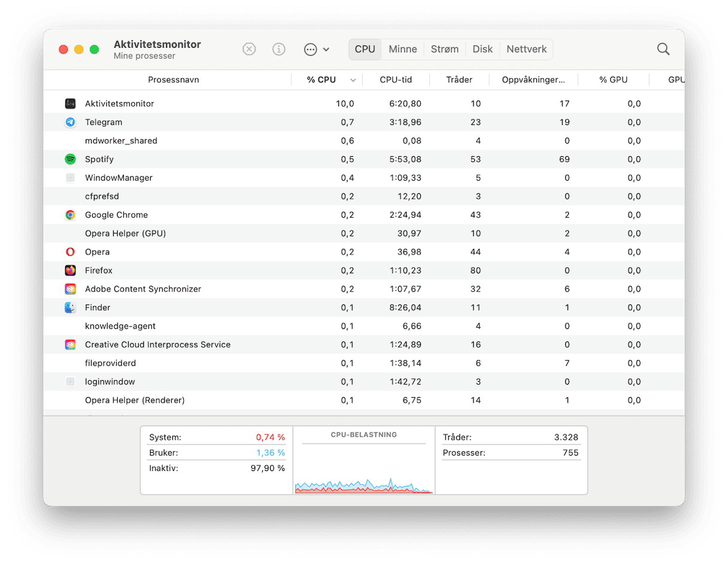Toggle sort order on % CPU column
Viewport: 728px width, 563px height.
tap(327, 80)
